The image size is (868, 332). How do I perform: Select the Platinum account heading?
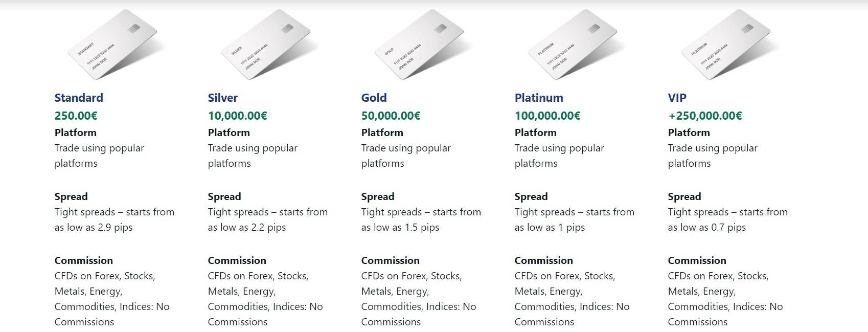[x=539, y=98]
